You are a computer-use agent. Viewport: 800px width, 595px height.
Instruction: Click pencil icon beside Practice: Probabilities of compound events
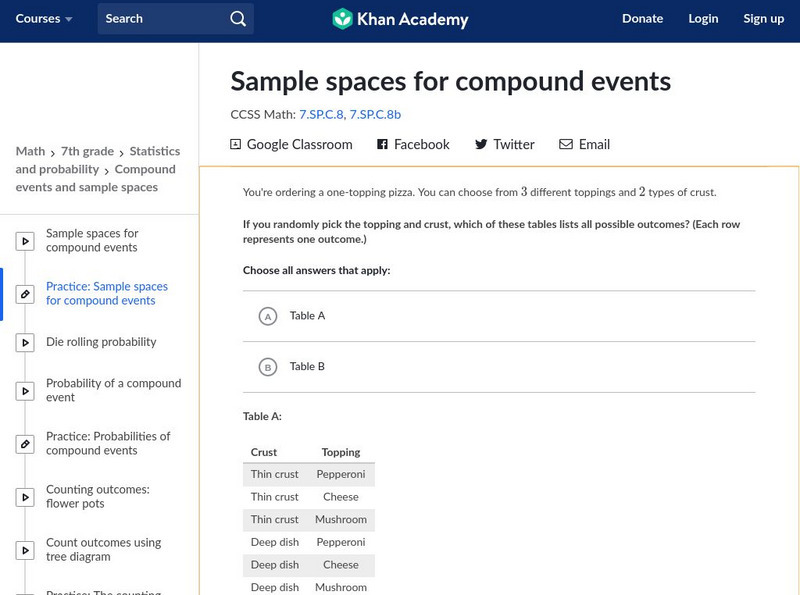25,444
